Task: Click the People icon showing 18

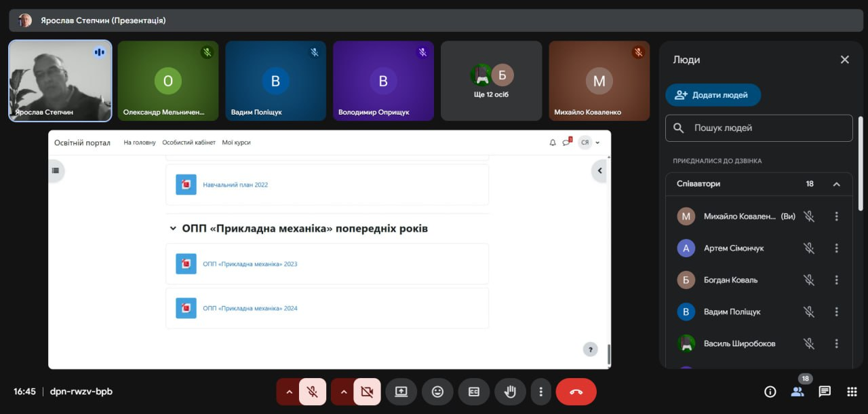Action: click(x=797, y=392)
